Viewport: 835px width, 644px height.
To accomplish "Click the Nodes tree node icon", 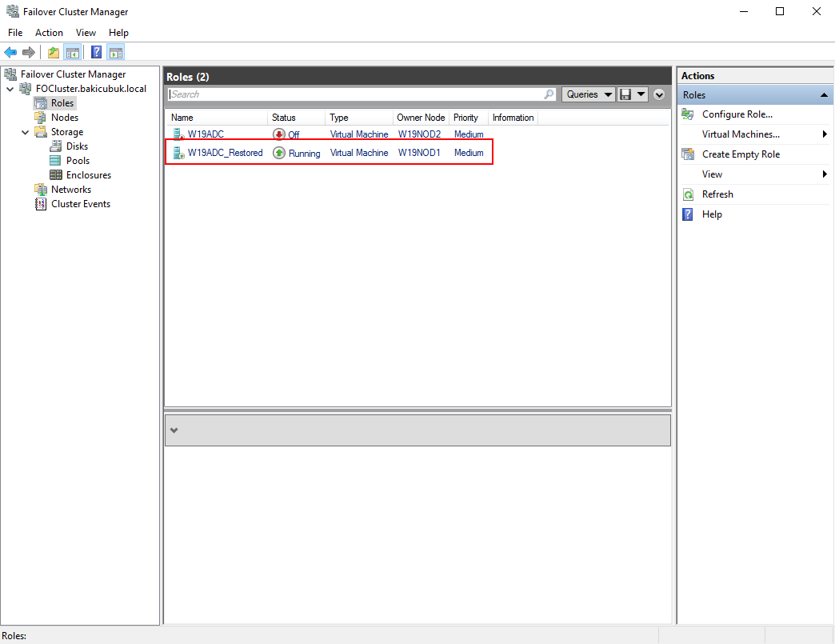I will coord(41,117).
